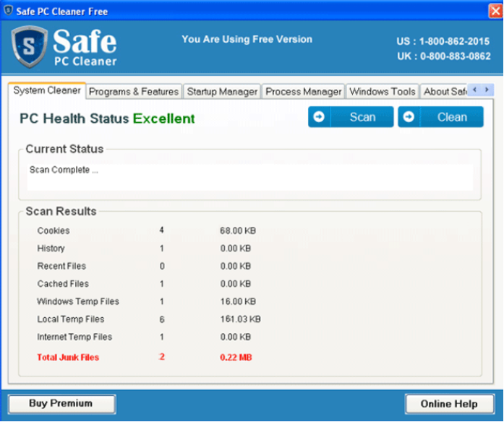Select the Cached Files row label

tap(63, 283)
